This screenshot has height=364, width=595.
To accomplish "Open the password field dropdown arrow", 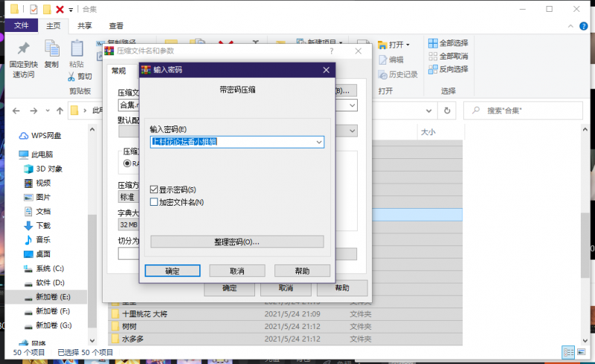I will pyautogui.click(x=318, y=142).
